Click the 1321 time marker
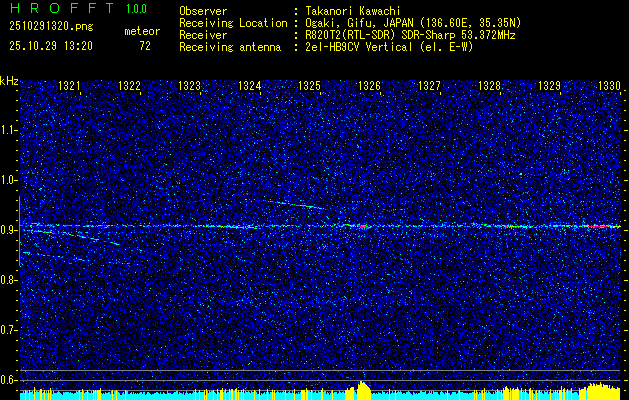This screenshot has width=629, height=400. pyautogui.click(x=69, y=86)
